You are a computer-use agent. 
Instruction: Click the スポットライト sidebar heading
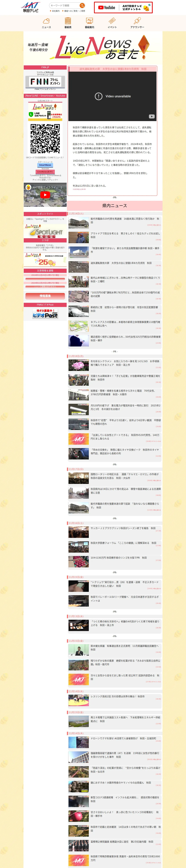(45, 214)
